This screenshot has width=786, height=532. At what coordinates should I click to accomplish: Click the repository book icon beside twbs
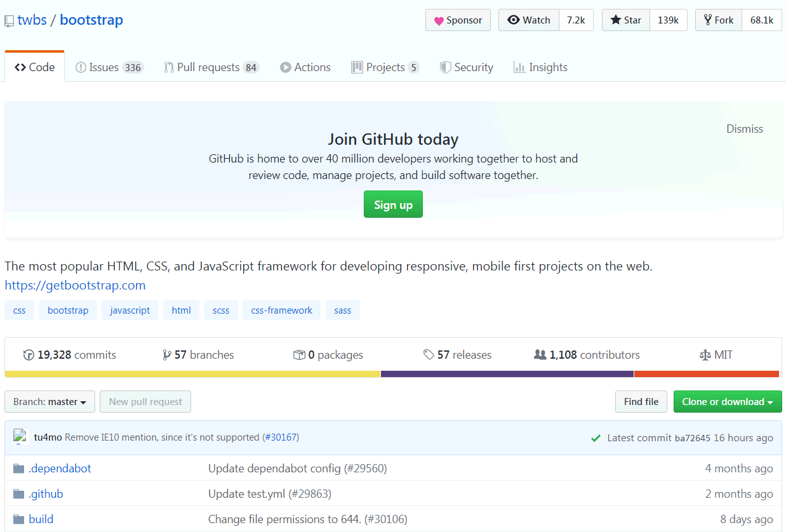pyautogui.click(x=9, y=21)
